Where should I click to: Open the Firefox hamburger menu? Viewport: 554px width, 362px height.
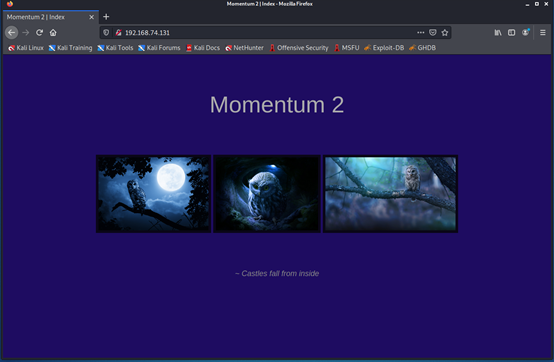pyautogui.click(x=543, y=32)
